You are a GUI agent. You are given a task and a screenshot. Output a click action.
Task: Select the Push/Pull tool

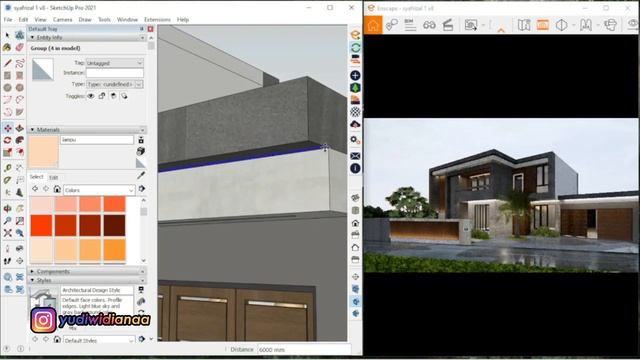[19, 128]
